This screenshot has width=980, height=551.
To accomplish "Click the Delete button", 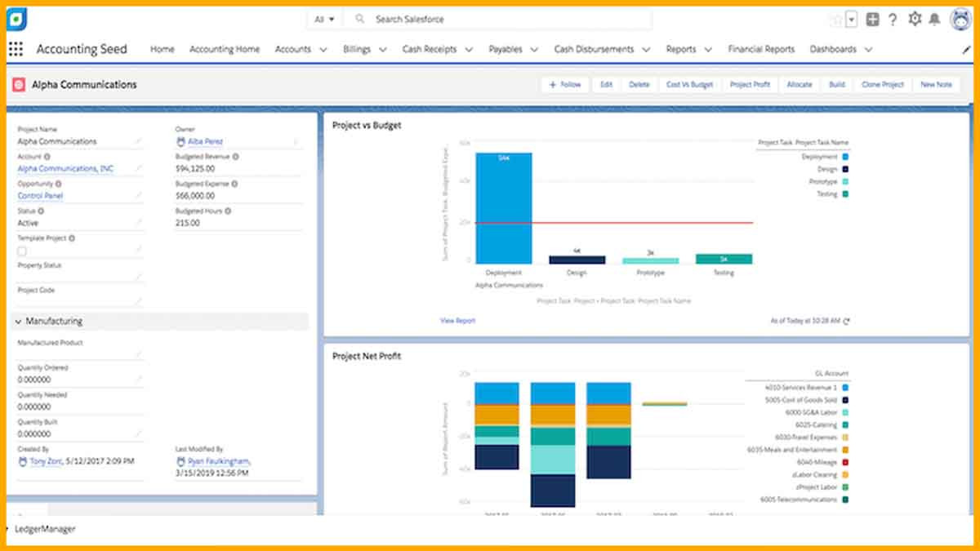I will pyautogui.click(x=639, y=85).
